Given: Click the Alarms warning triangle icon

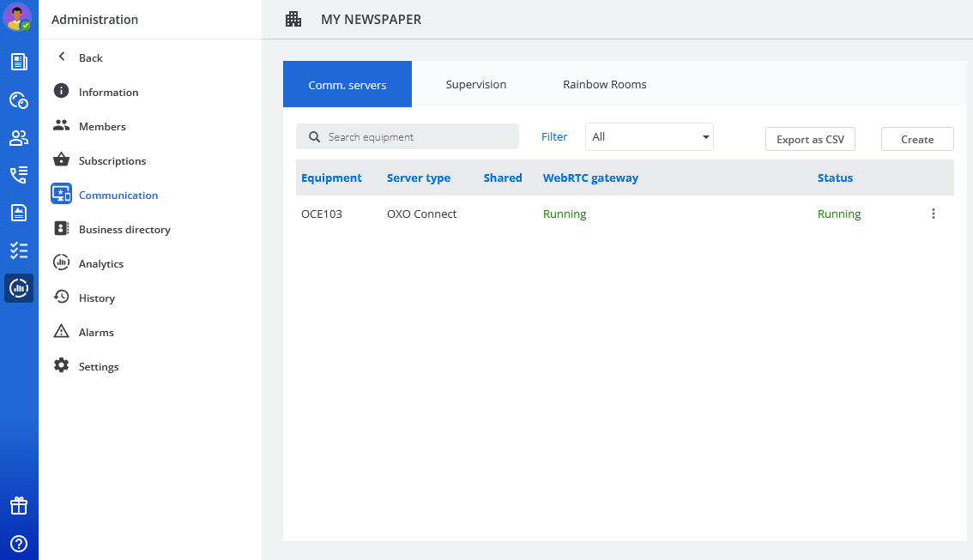Looking at the screenshot, I should [x=62, y=331].
